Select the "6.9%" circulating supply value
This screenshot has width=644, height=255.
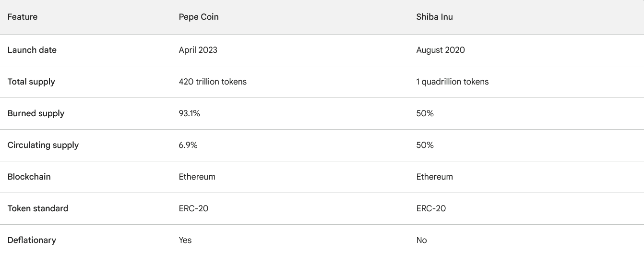click(188, 145)
